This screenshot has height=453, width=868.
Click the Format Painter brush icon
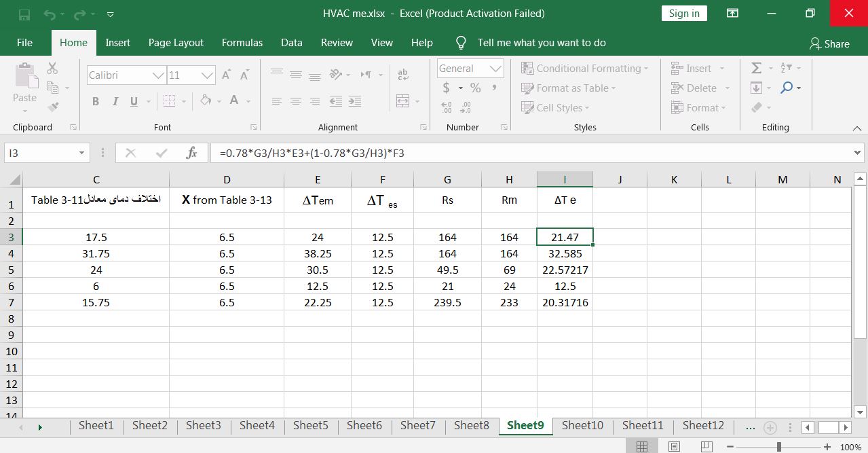click(53, 107)
